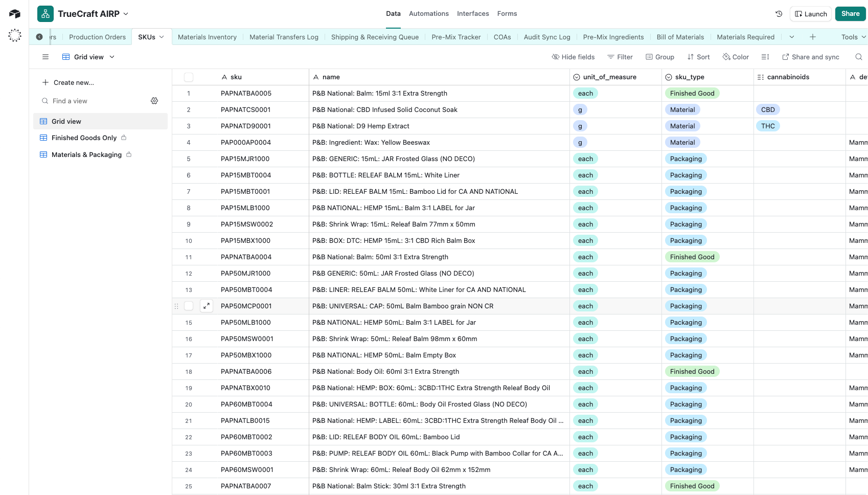The height and width of the screenshot is (495, 868).
Task: Open the Bill of Materials table tab
Action: pyautogui.click(x=680, y=37)
